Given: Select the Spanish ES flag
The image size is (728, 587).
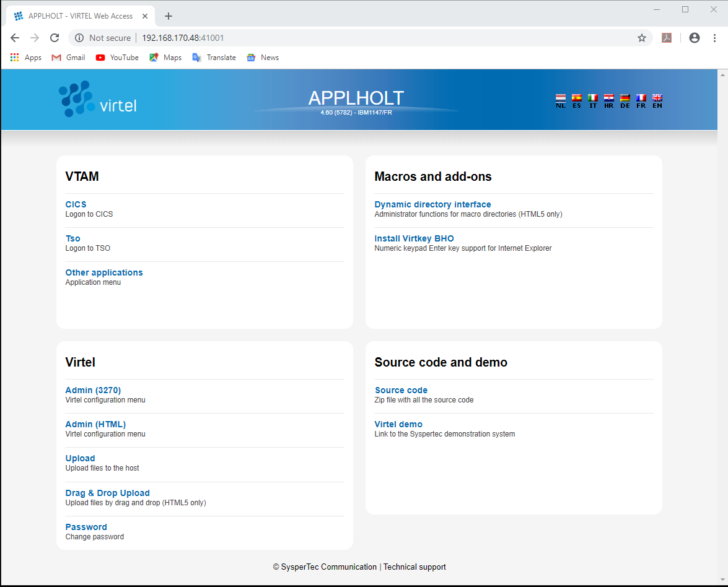Looking at the screenshot, I should (x=577, y=101).
